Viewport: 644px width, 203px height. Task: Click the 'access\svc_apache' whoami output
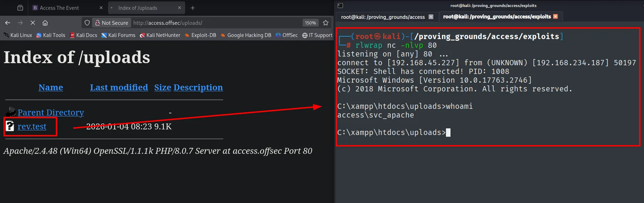coord(376,115)
